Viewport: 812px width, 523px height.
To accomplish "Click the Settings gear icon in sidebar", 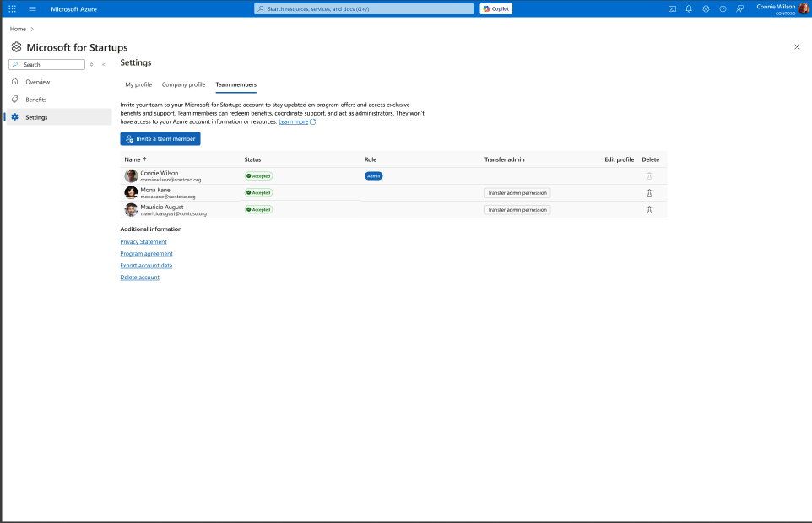I will pyautogui.click(x=15, y=117).
